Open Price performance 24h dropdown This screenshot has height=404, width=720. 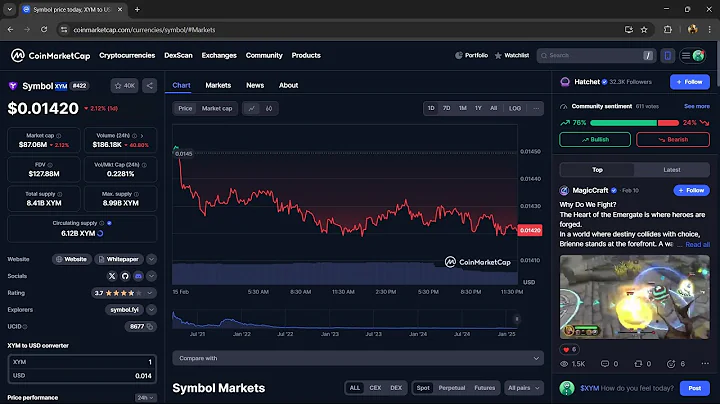pyautogui.click(x=145, y=398)
